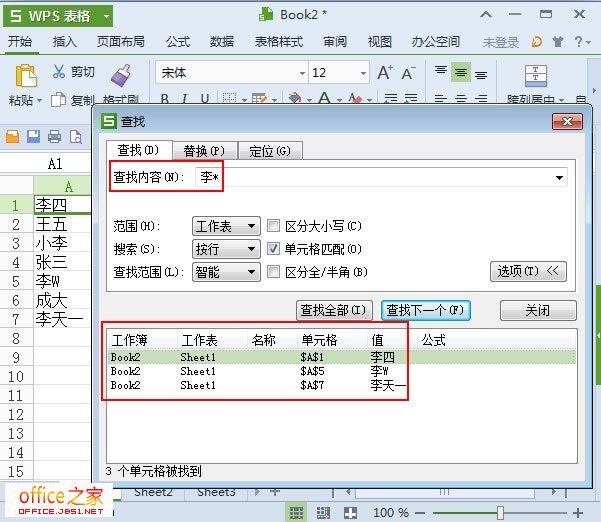Screen dimensions: 601x522
Task: Click the zoom slider in status bar
Action: 500,512
